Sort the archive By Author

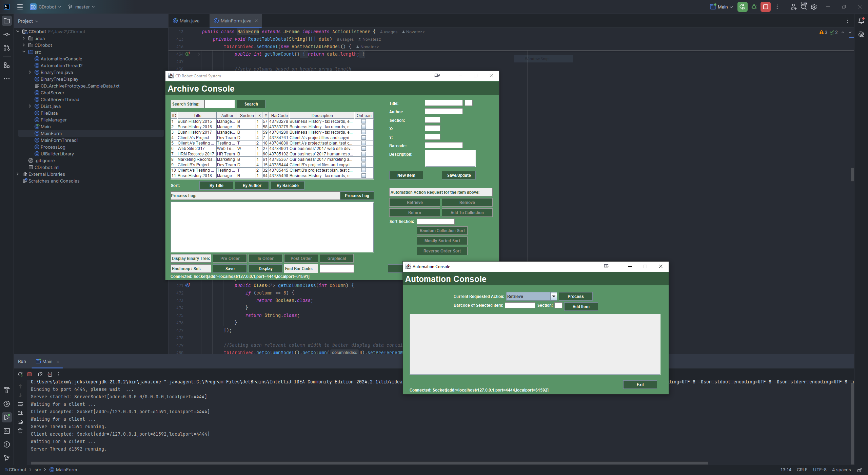[x=252, y=186]
